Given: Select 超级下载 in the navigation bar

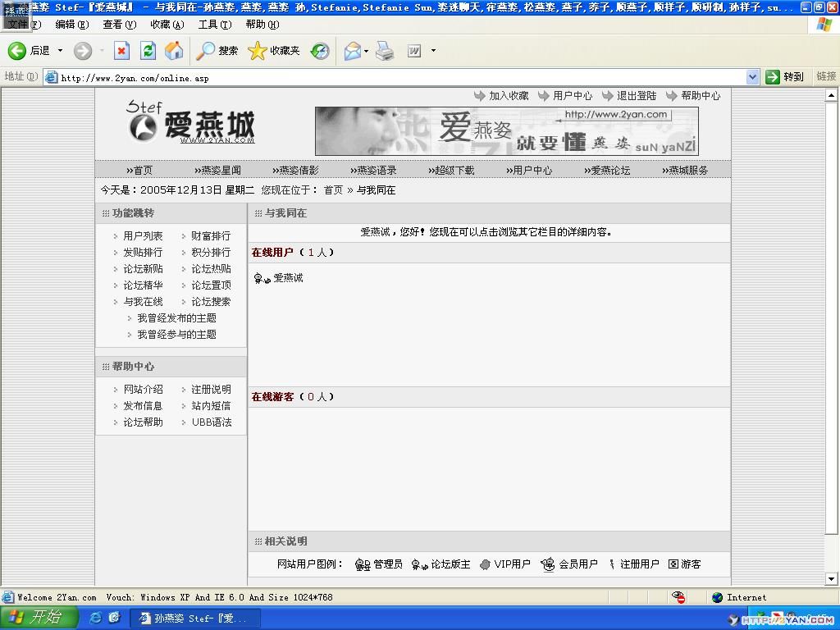Looking at the screenshot, I should click(454, 171).
